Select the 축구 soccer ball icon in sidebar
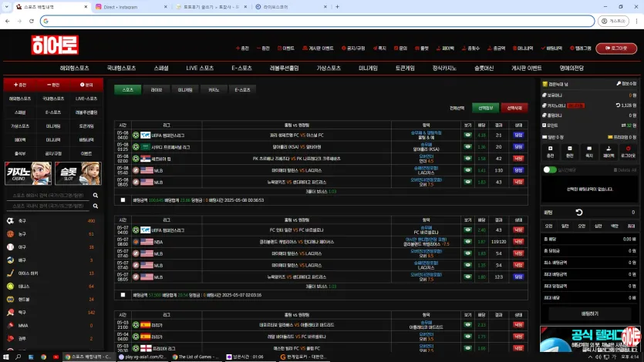This screenshot has width=644, height=362. 10,220
